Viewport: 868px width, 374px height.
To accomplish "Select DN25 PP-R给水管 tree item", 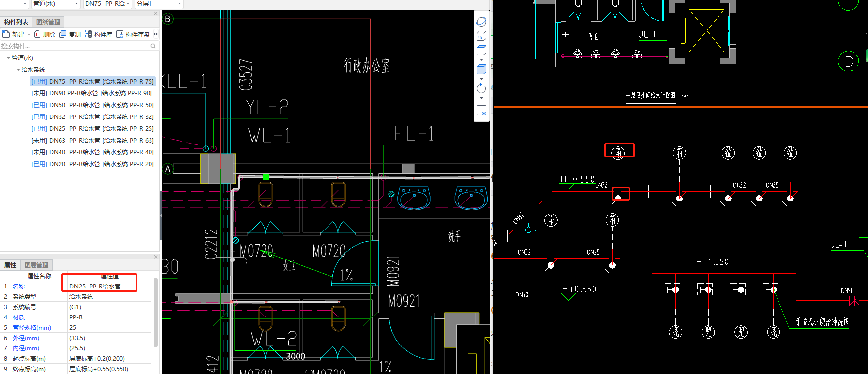I will click(92, 128).
